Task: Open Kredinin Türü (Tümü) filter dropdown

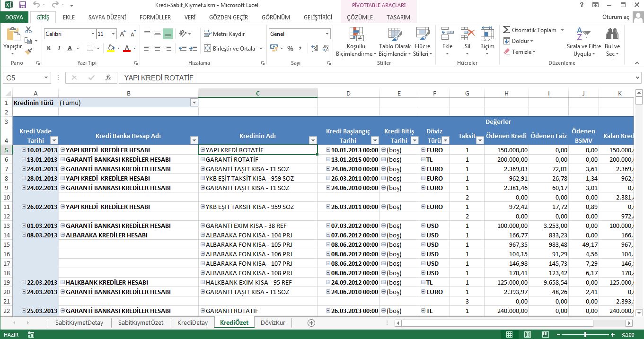Action: click(194, 103)
